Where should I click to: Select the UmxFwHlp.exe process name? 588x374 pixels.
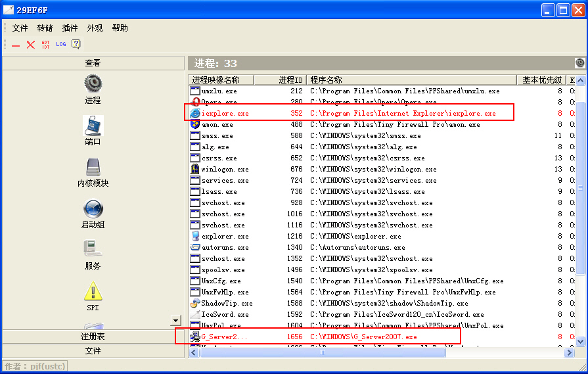tap(225, 292)
